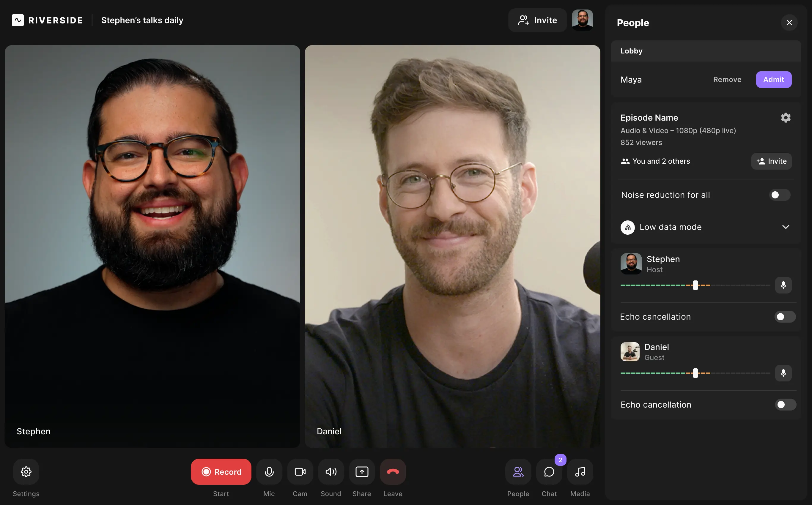Click Invite to add more participants

(536, 20)
